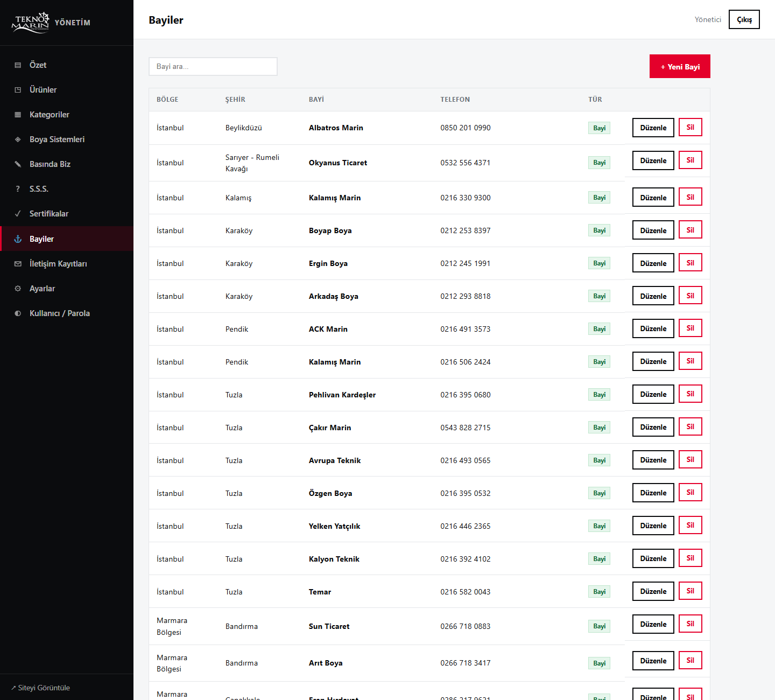Image resolution: width=775 pixels, height=700 pixels.
Task: Click the city Sarıyer - Rumeli Kavağı
Action: point(252,163)
